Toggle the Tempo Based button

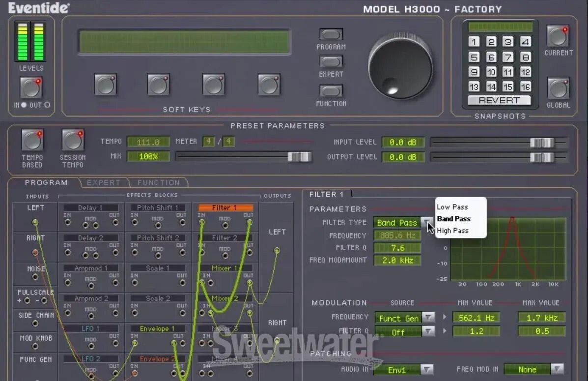[32, 141]
